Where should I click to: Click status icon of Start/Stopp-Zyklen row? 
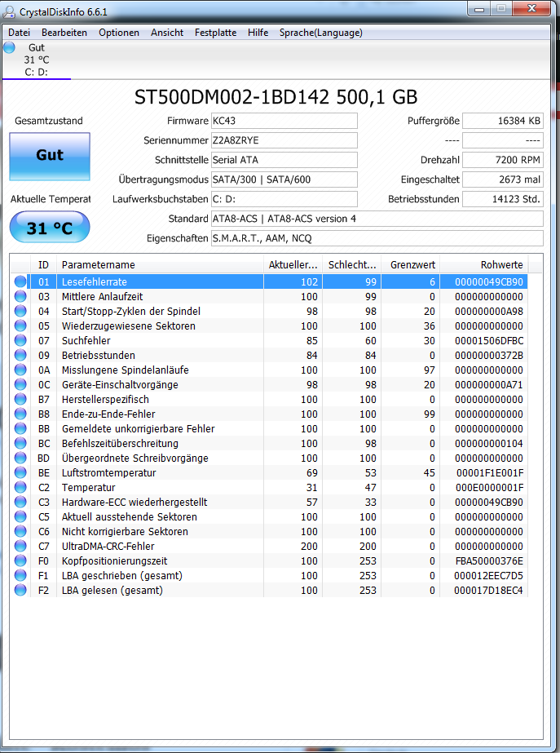click(x=20, y=311)
